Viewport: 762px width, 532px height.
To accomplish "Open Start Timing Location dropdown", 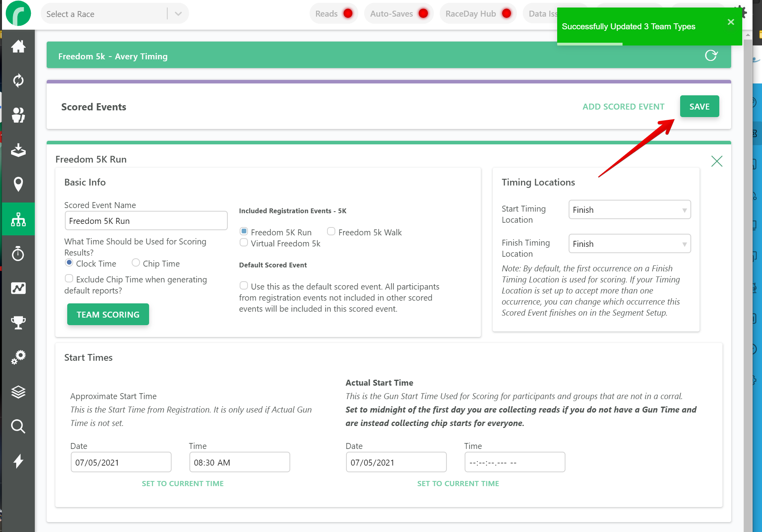I will (629, 210).
